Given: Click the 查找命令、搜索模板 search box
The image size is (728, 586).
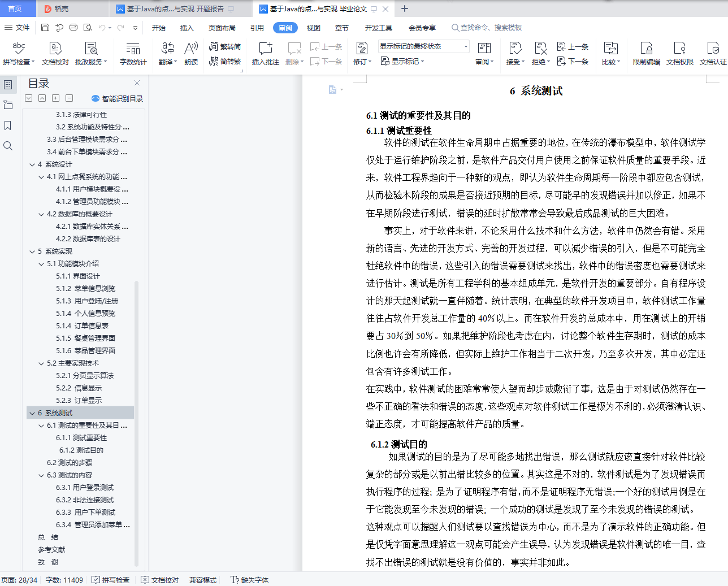Looking at the screenshot, I should (487, 28).
